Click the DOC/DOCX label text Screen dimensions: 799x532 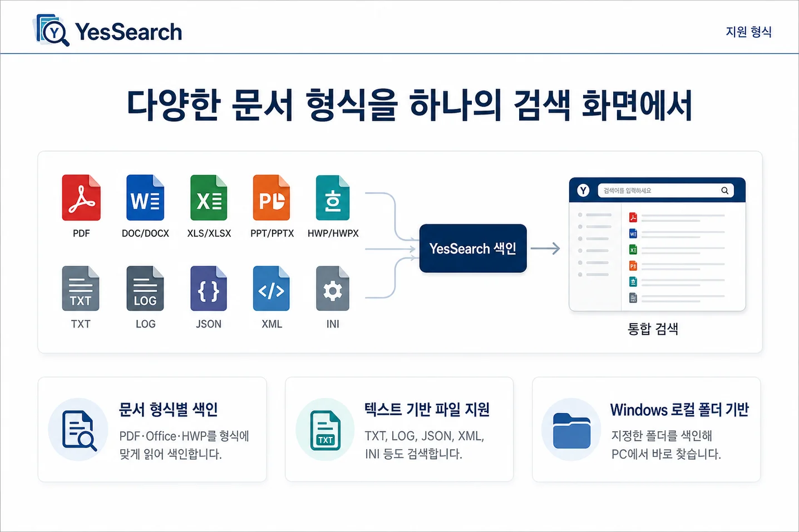tap(145, 233)
